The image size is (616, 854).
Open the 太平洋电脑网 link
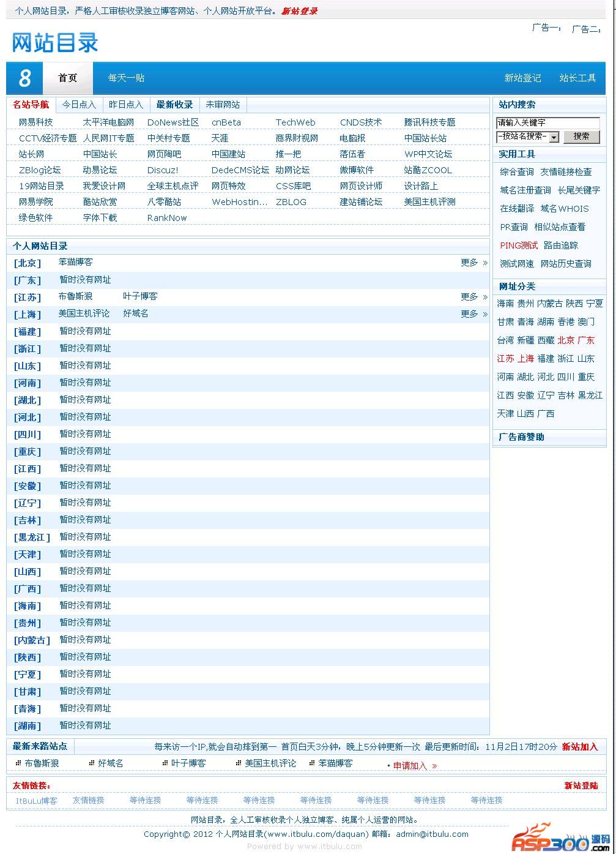coord(108,122)
